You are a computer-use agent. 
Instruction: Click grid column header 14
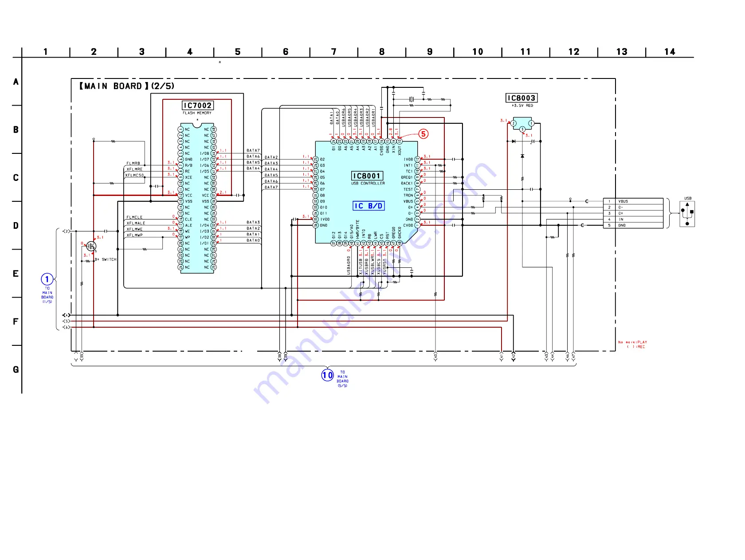(x=670, y=52)
